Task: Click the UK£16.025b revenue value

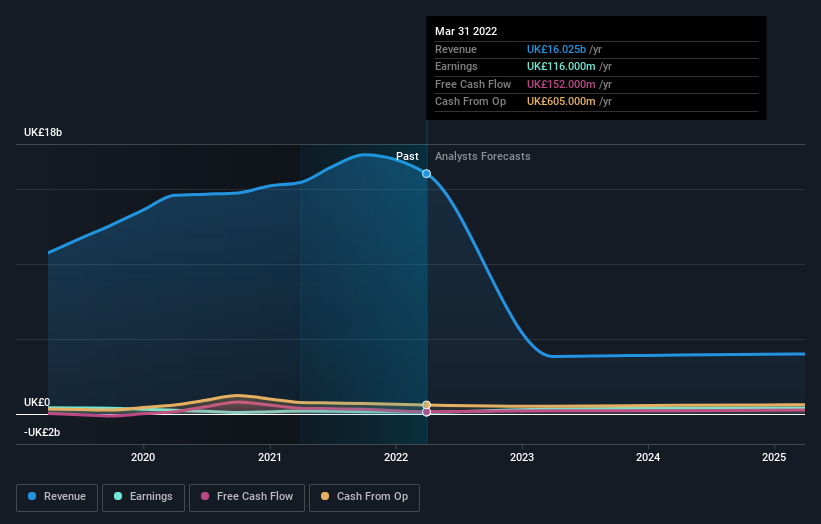Action: coord(556,49)
